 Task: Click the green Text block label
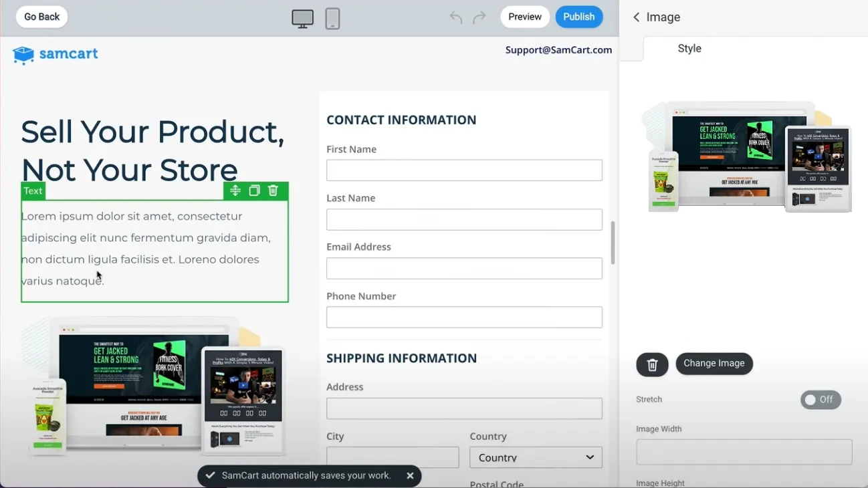[33, 191]
